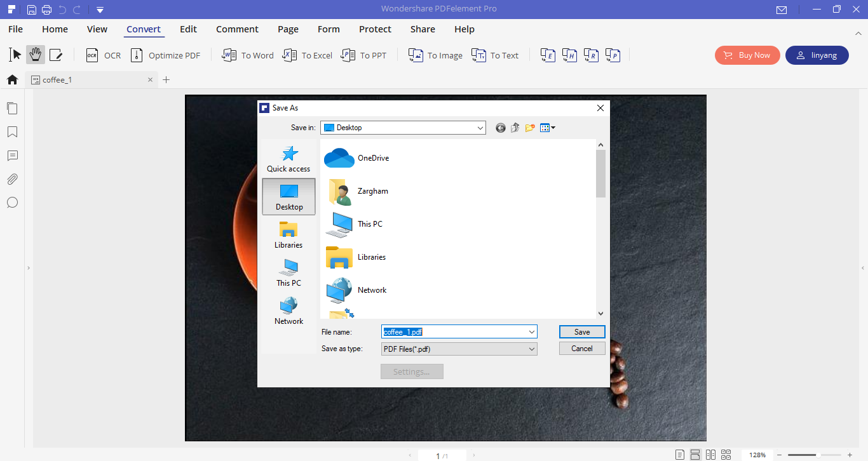Open the linyang account button
Screen dimensions: 868x461
point(817,55)
